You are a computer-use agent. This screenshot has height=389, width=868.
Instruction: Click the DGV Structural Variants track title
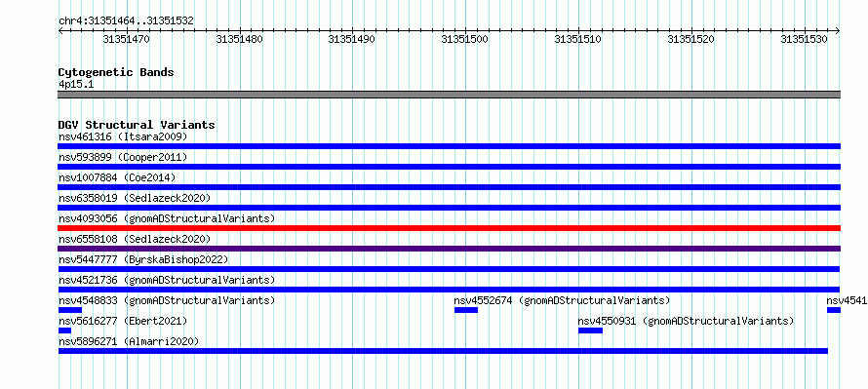click(x=137, y=125)
